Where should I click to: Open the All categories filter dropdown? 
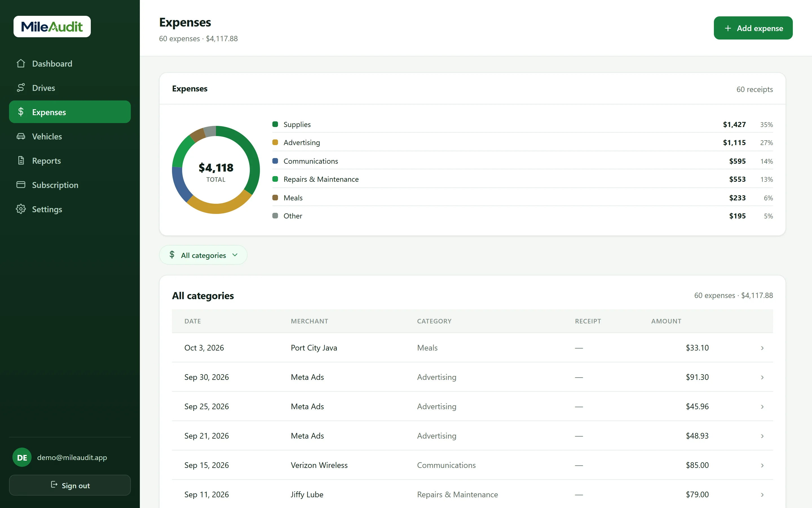click(x=203, y=255)
